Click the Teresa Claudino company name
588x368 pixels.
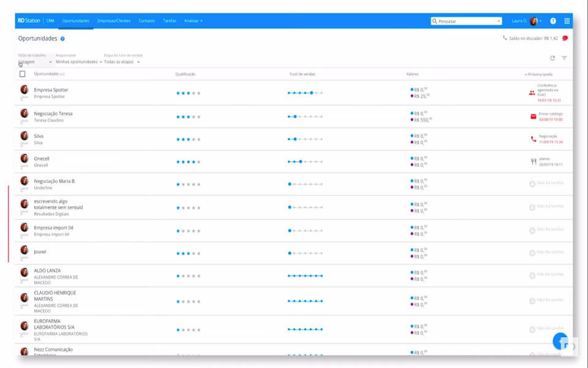49,120
